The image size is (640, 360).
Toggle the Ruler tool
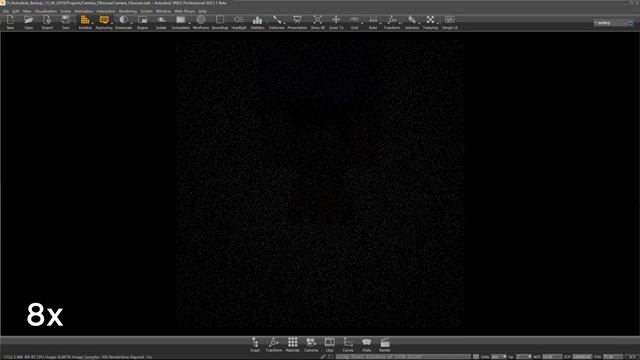[x=373, y=22]
